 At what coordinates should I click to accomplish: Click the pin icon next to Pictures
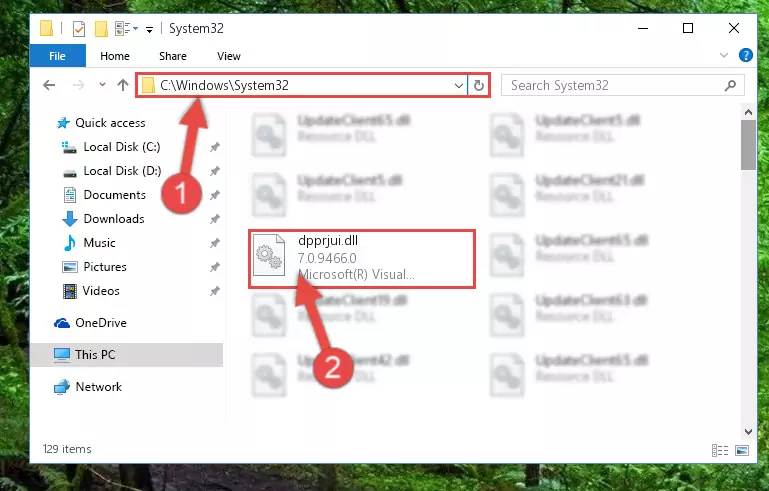tap(214, 267)
